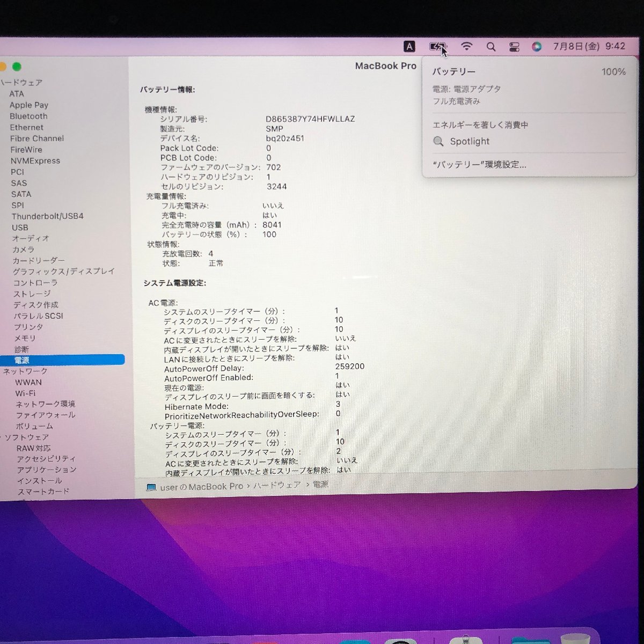Select Ethernet in the sidebar
The width and height of the screenshot is (644, 644).
click(x=27, y=127)
